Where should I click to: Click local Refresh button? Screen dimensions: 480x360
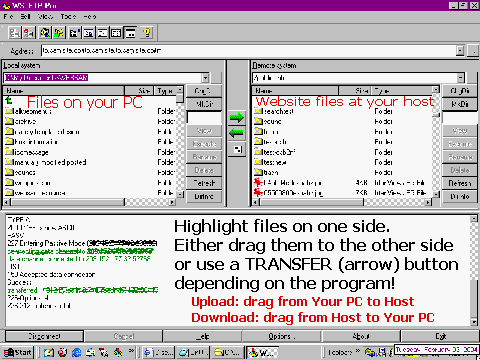tap(204, 183)
